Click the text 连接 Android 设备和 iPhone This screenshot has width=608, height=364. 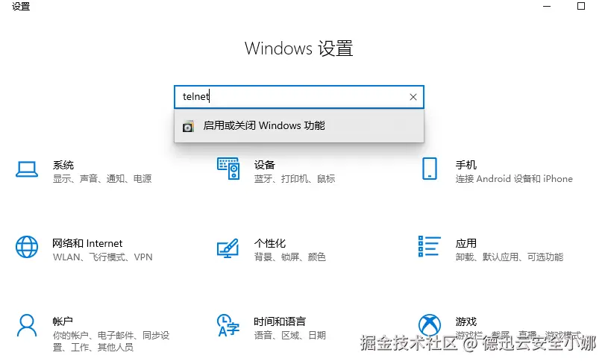[514, 179]
